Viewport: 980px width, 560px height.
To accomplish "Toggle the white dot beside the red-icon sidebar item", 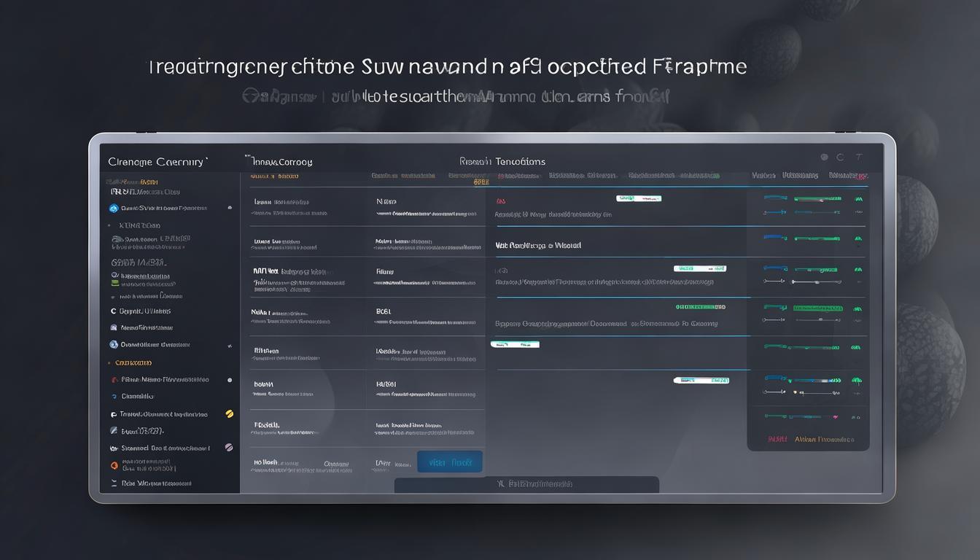I will coord(230,380).
